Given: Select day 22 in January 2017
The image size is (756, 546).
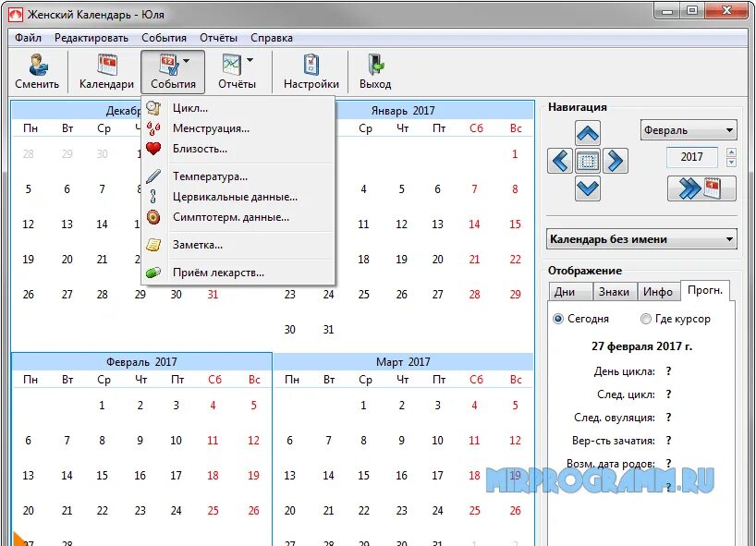Looking at the screenshot, I should pos(515,260).
